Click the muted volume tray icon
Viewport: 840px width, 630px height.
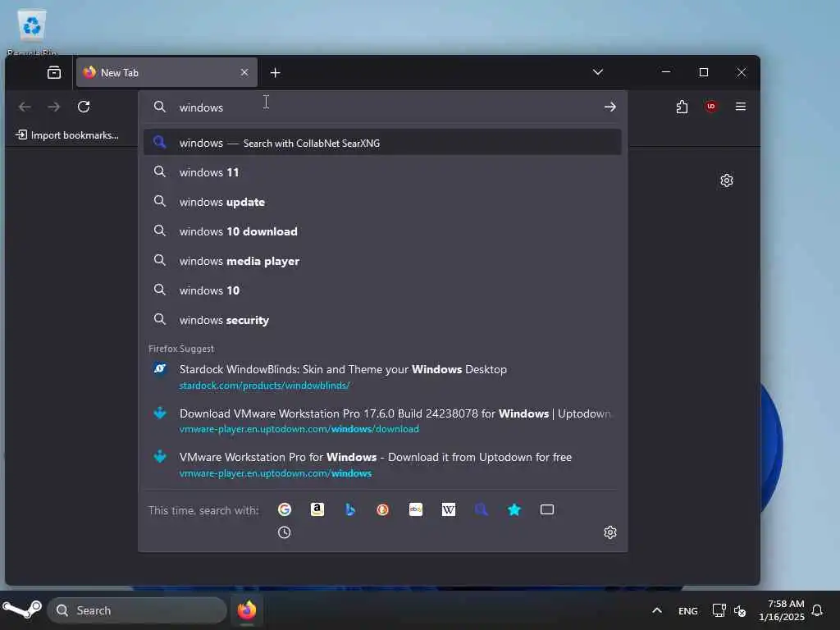point(740,610)
